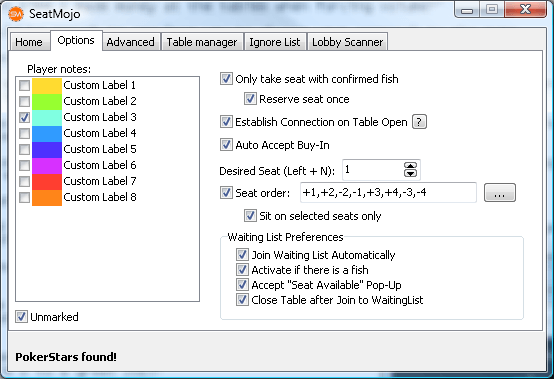This screenshot has width=554, height=379.
Task: Click the Seat order text field
Action: 388,193
